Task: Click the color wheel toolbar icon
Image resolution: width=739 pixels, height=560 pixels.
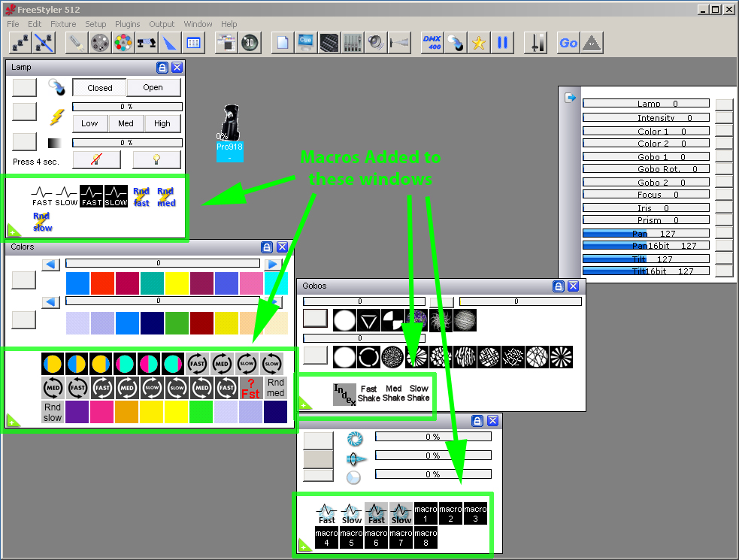Action: 123,43
